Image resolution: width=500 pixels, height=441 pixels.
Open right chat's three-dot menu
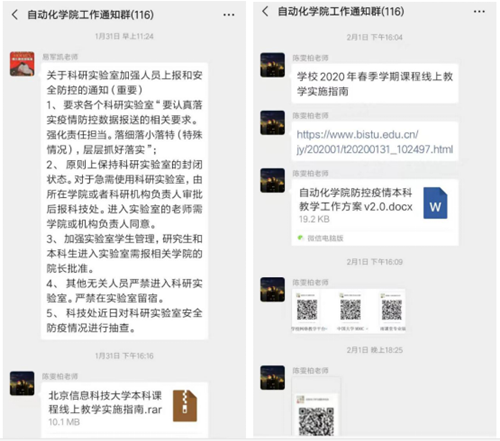pyautogui.click(x=479, y=11)
